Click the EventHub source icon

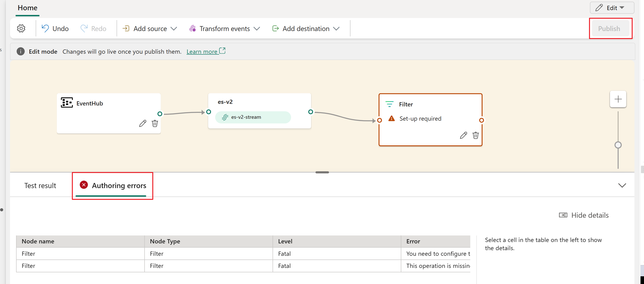tap(67, 103)
